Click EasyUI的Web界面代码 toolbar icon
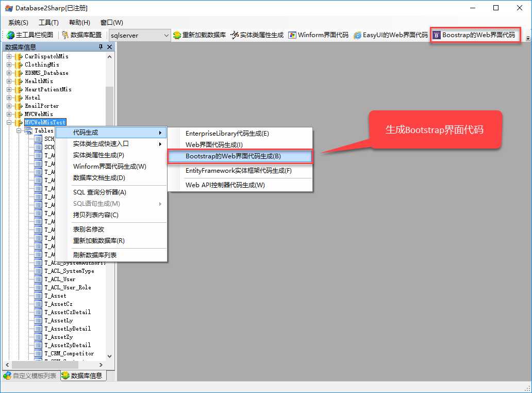 pyautogui.click(x=357, y=35)
